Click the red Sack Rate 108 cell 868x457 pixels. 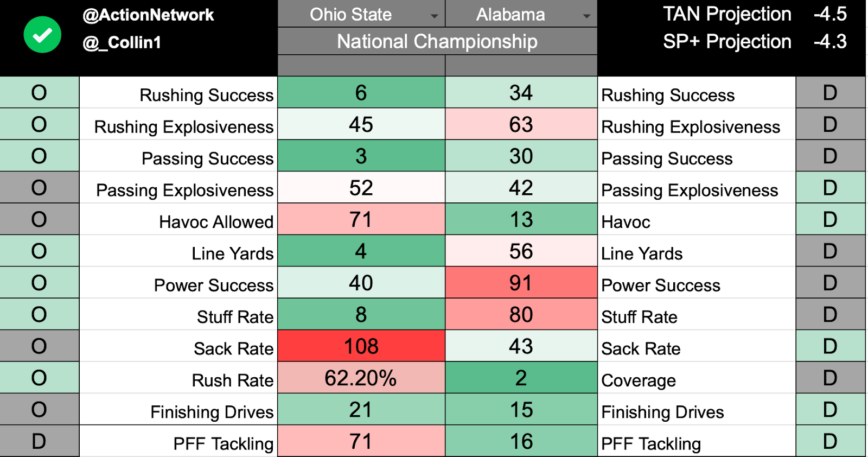361,346
